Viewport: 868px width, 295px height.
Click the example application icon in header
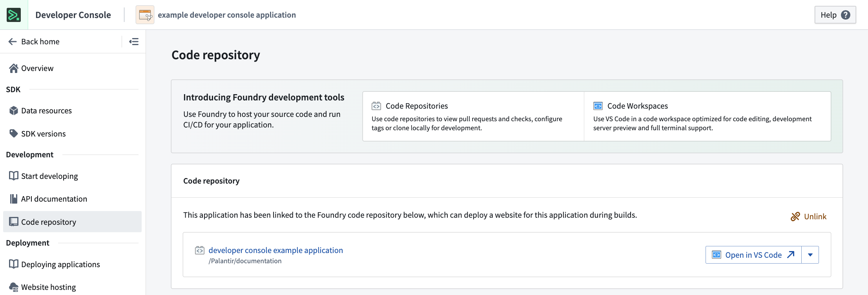145,15
